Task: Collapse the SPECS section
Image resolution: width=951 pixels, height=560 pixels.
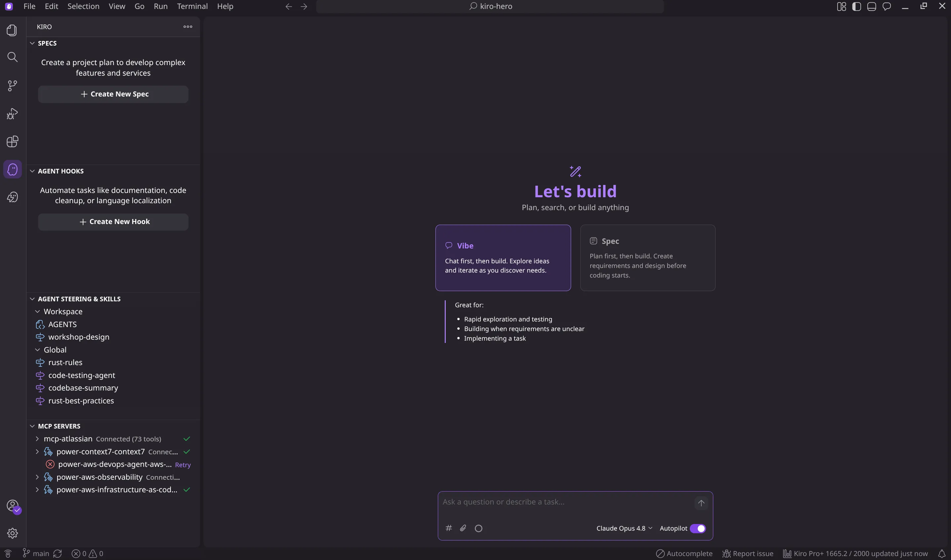Action: click(x=32, y=43)
